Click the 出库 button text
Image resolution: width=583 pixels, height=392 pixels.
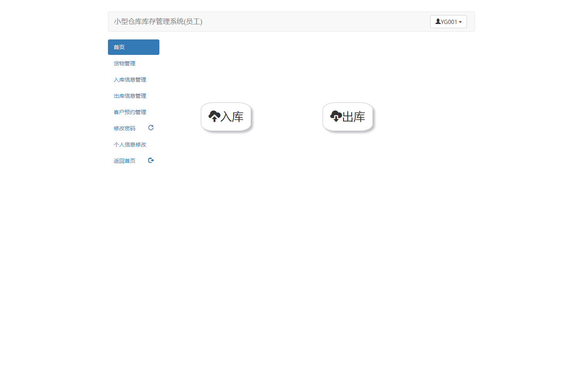(x=354, y=117)
